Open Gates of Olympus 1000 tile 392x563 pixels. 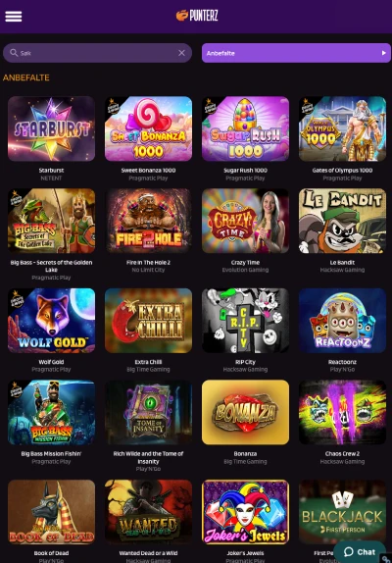pos(342,128)
